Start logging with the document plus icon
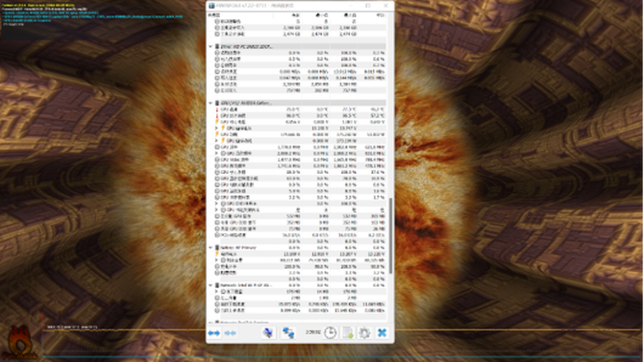The width and height of the screenshot is (644, 362). 348,332
